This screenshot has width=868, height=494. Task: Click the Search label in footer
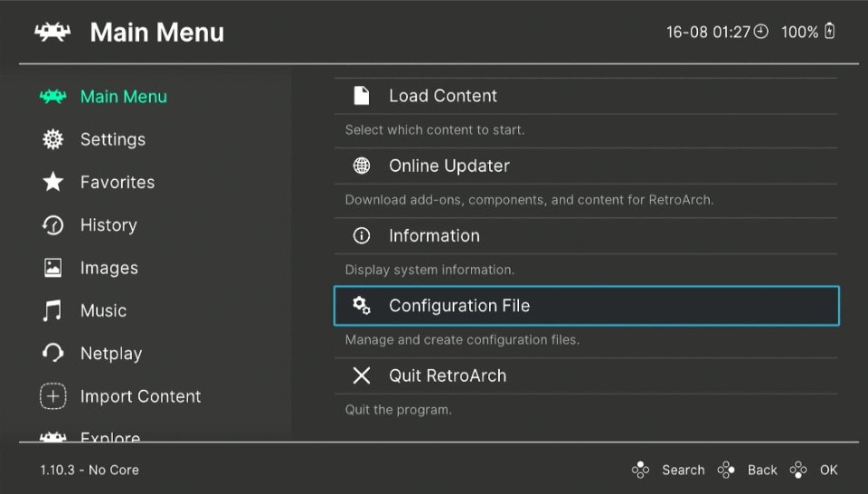coord(684,470)
